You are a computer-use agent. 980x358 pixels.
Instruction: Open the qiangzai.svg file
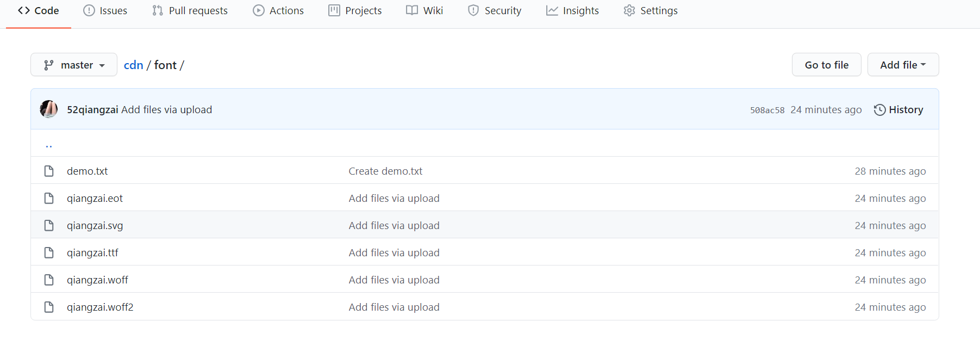tap(95, 226)
